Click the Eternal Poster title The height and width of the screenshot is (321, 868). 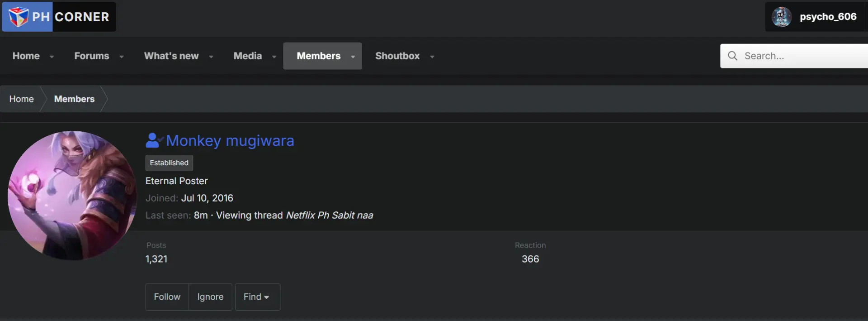coord(177,181)
